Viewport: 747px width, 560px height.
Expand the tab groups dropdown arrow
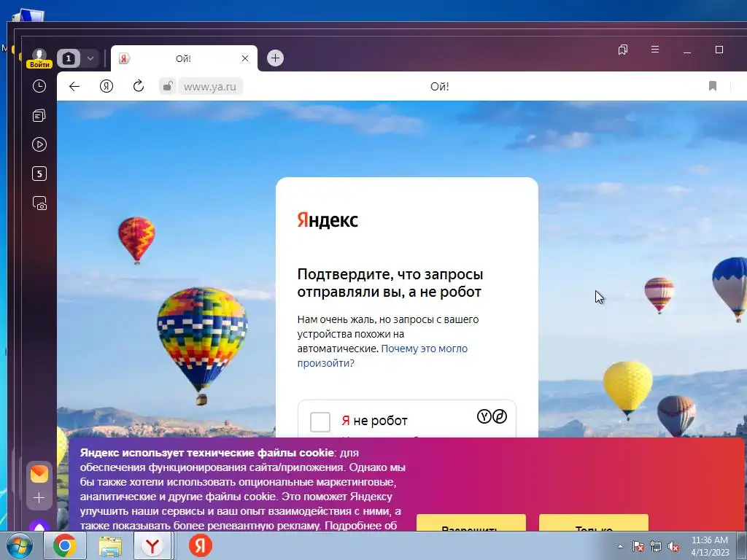90,58
